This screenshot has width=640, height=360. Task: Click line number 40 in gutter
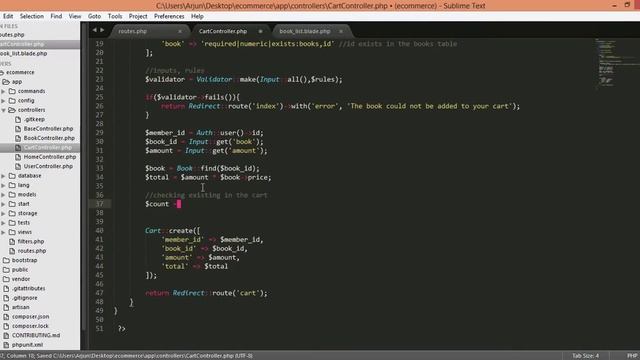100,231
